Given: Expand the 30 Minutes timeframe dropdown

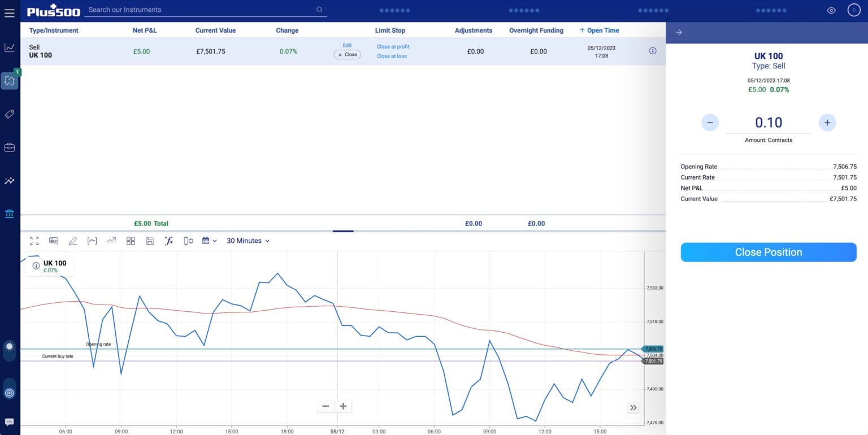Looking at the screenshot, I should click(248, 241).
